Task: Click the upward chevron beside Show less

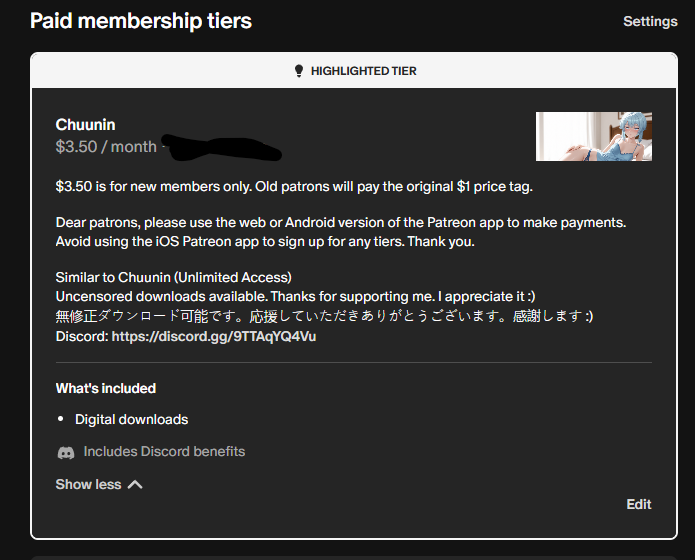Action: tap(135, 485)
